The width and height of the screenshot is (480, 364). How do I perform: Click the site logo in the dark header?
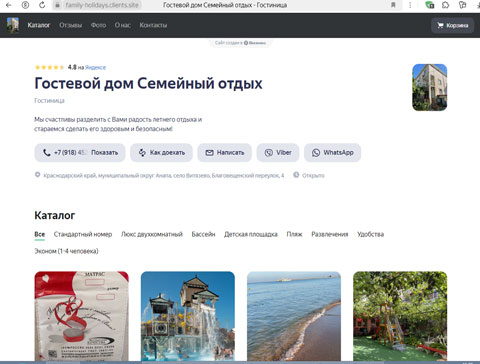(x=13, y=25)
